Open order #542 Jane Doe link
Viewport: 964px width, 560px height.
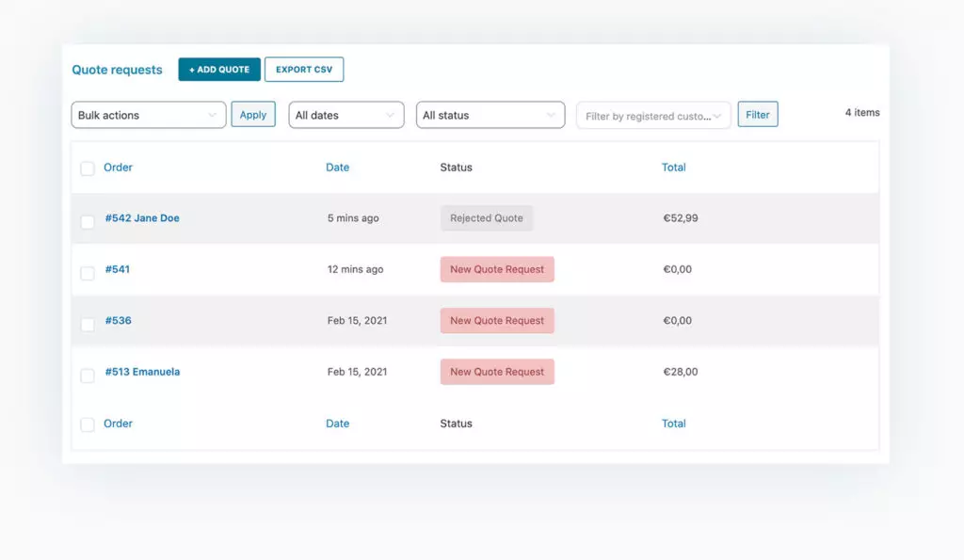[142, 218]
